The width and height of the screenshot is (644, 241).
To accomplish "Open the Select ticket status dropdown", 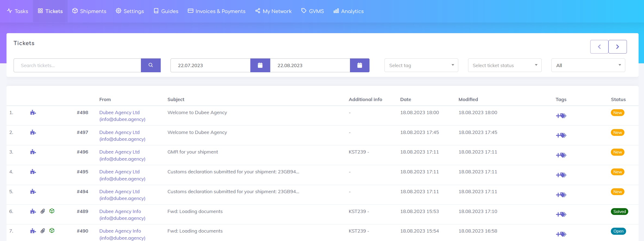I will click(504, 65).
